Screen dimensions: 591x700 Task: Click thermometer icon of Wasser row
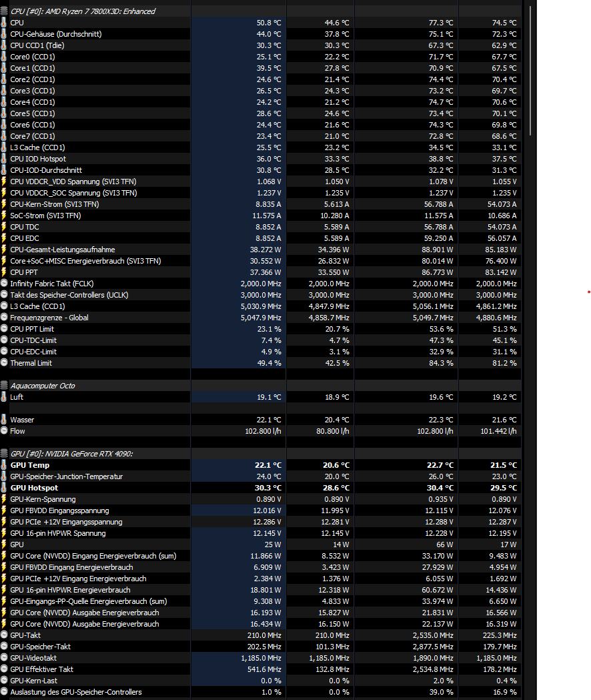pyautogui.click(x=4, y=419)
